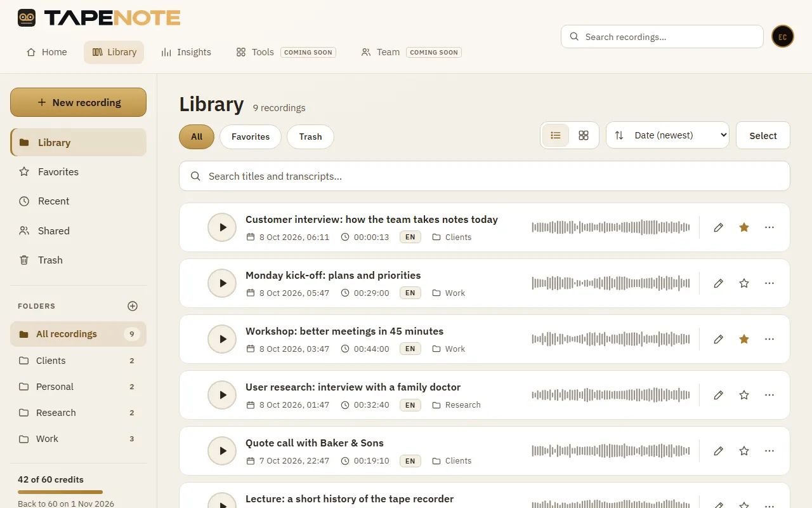Play the Customer interview recording

coord(222,227)
